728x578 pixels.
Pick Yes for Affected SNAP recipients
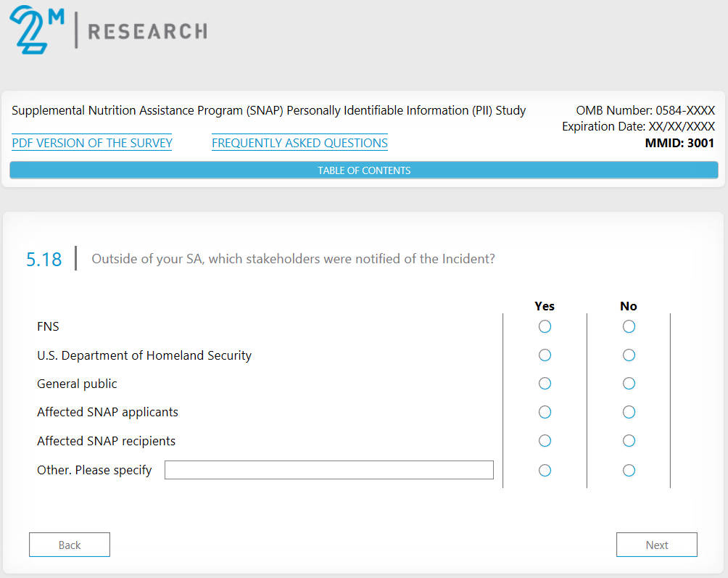[x=545, y=441]
